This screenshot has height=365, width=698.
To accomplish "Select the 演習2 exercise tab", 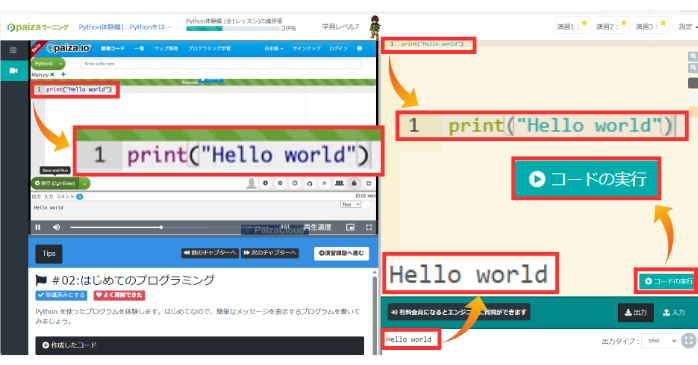I will point(612,26).
